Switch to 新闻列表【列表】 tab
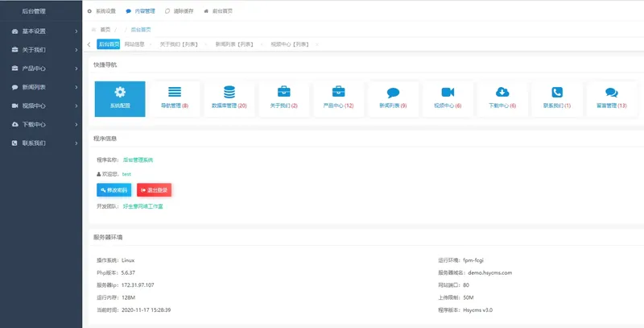The image size is (644, 328). coord(234,44)
